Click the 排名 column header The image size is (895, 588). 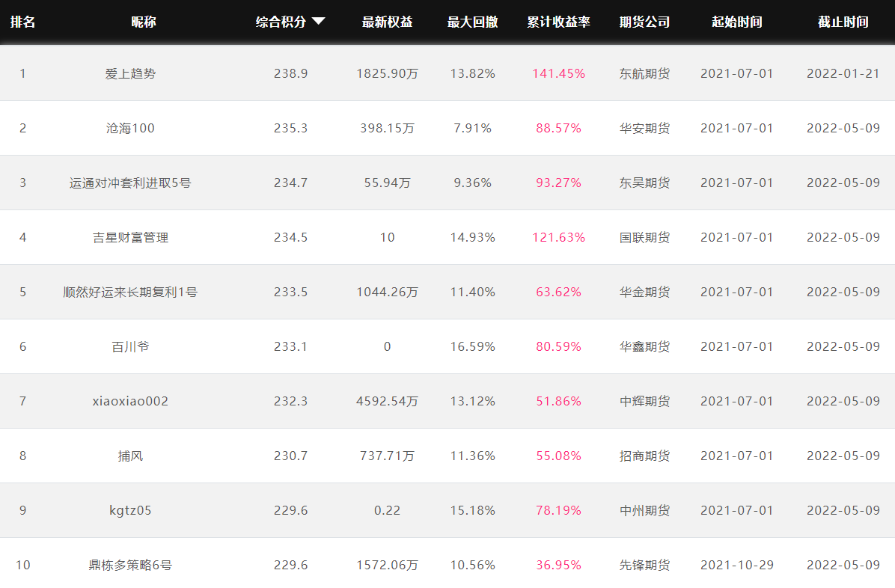[23, 22]
